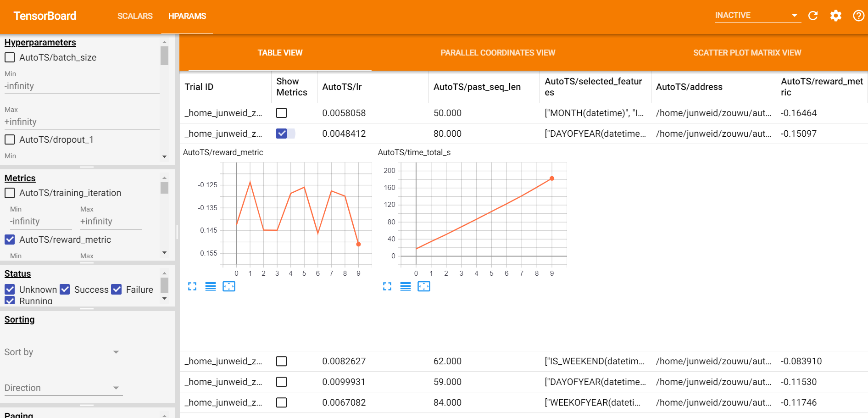Uncheck the Failure status filter
Screen dimensions: 868x418
tap(117, 290)
